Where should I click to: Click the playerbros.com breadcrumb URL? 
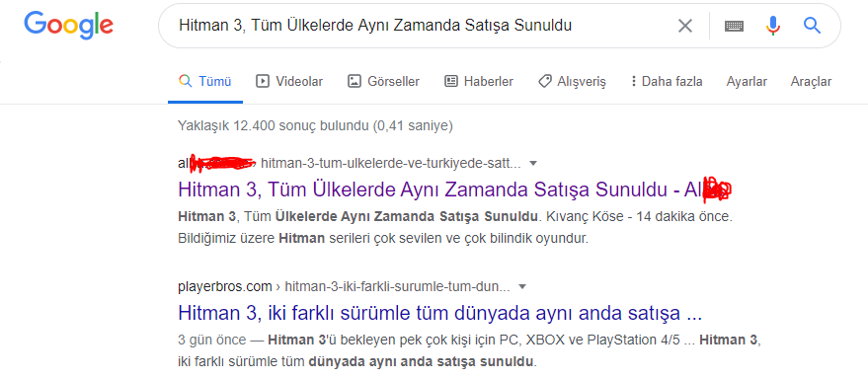tap(225, 286)
